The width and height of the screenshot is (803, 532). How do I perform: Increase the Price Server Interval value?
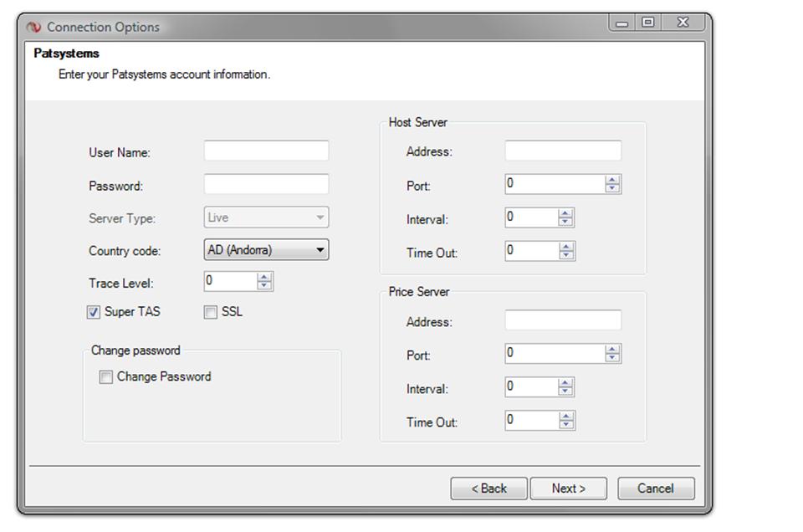point(565,382)
